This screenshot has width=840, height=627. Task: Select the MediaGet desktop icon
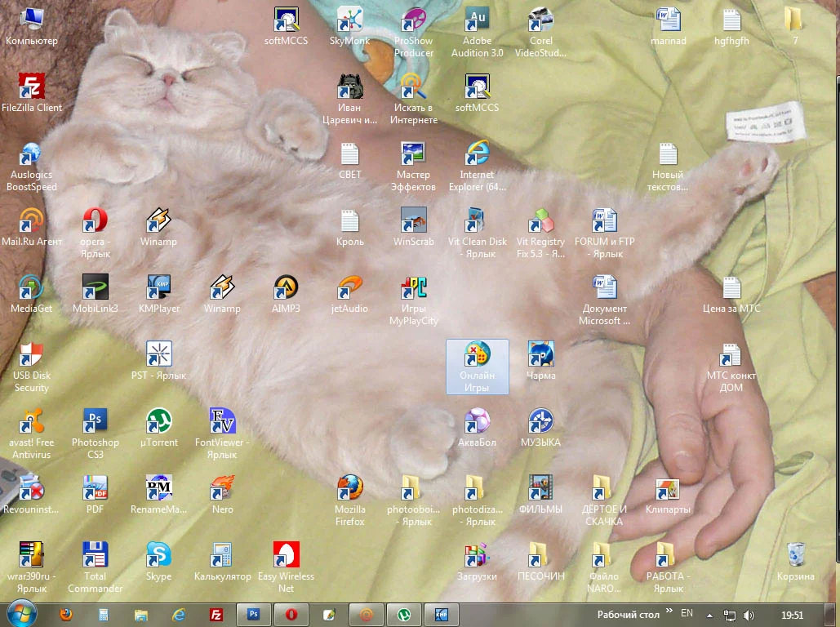[32, 294]
